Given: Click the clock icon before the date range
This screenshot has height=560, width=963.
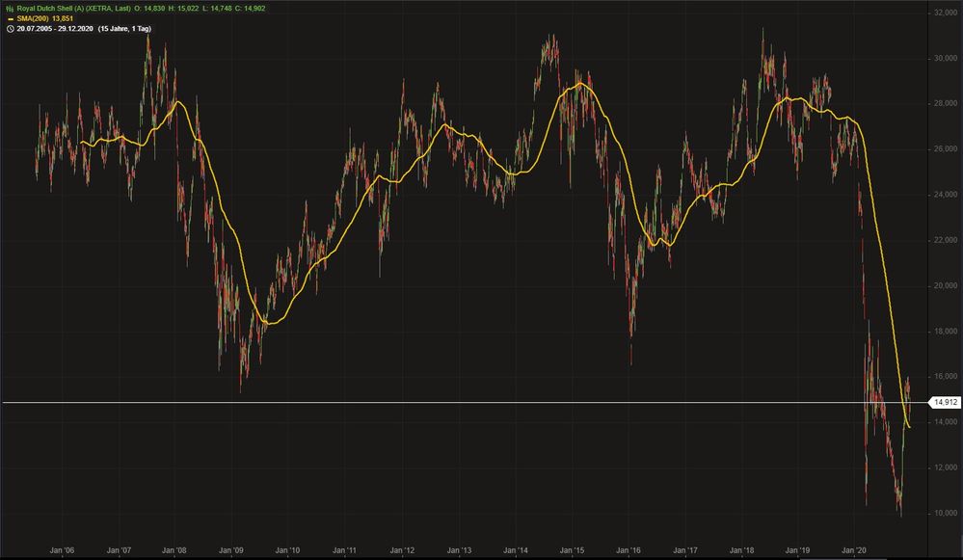Looking at the screenshot, I should (x=10, y=29).
